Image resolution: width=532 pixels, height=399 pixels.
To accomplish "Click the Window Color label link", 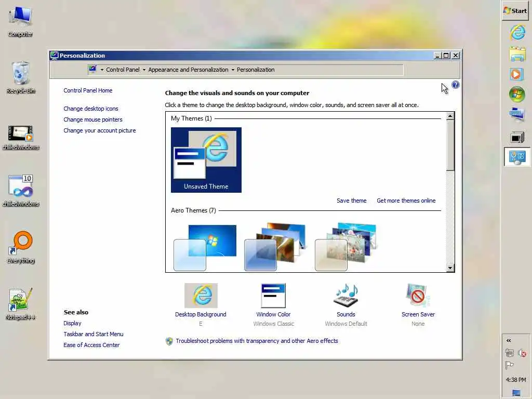I will pos(273,314).
